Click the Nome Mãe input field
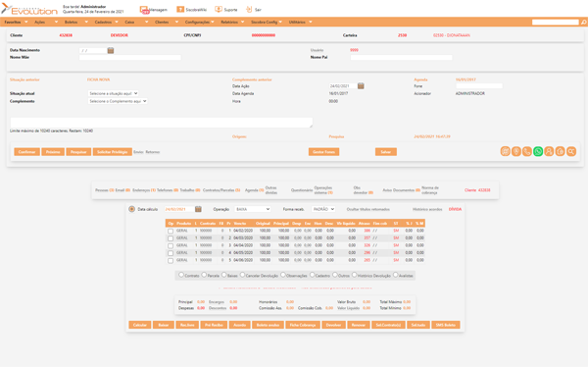The width and height of the screenshot is (588, 367). pos(130,58)
